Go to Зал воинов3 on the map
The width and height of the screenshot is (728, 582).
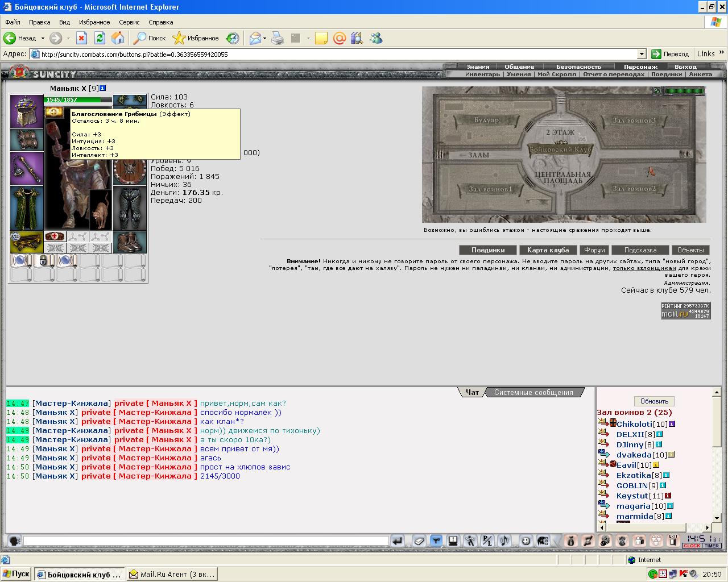point(634,120)
